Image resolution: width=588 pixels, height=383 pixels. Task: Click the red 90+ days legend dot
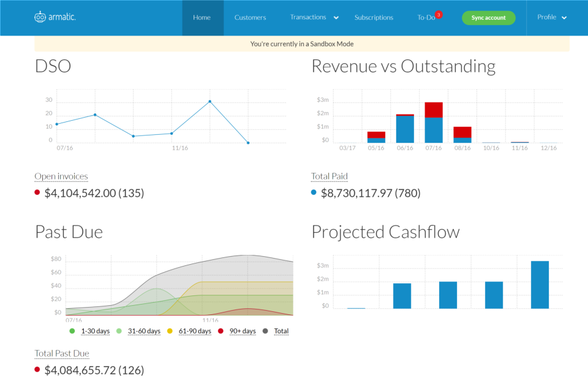[221, 331]
